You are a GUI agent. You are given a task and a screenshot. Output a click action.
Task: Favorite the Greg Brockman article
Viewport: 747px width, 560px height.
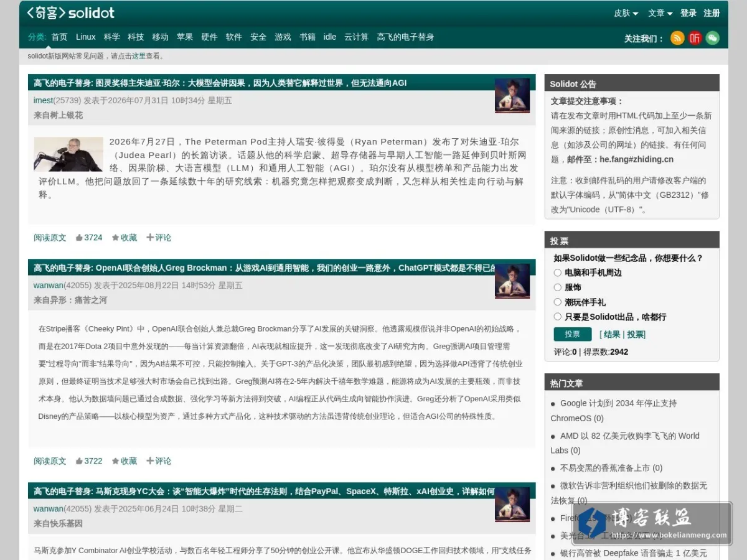point(125,460)
